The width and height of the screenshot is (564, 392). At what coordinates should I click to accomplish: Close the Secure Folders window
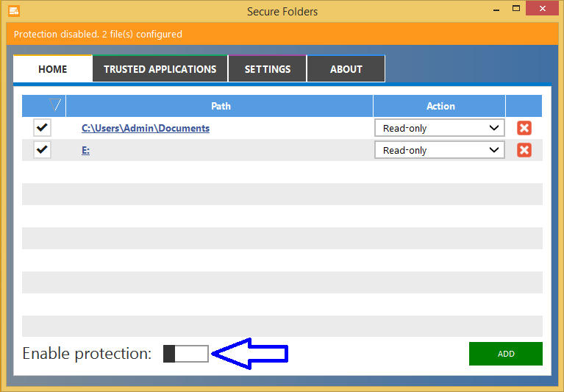pos(542,8)
